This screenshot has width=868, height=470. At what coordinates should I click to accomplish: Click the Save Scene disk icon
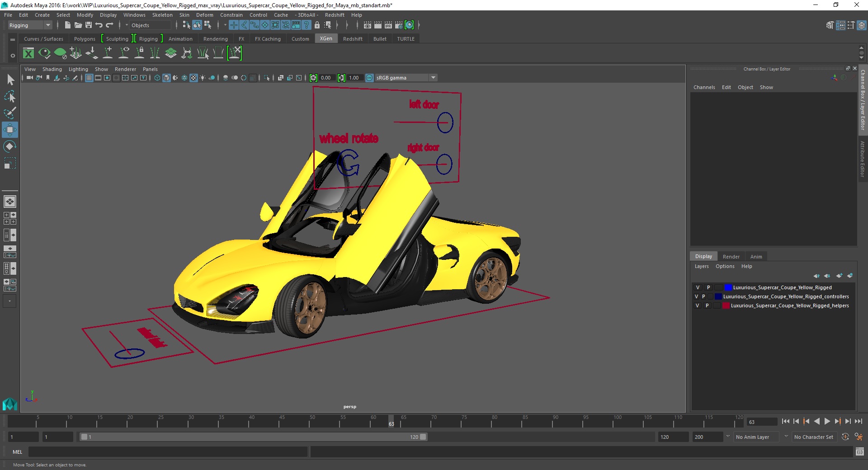89,25
